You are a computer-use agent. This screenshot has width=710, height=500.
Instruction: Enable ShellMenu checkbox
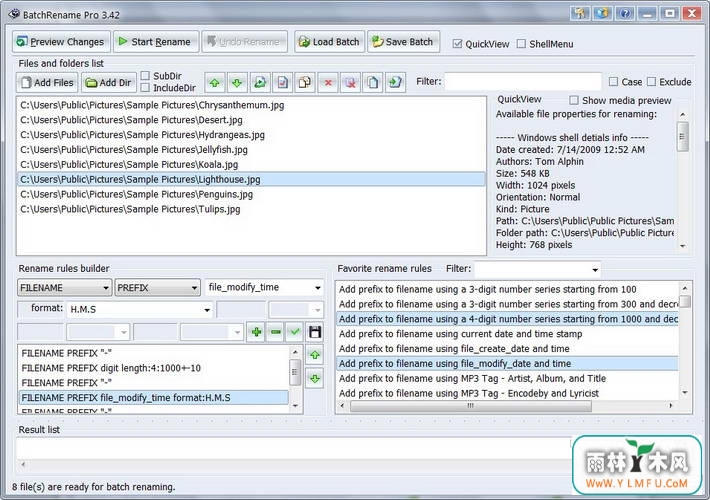coord(522,44)
